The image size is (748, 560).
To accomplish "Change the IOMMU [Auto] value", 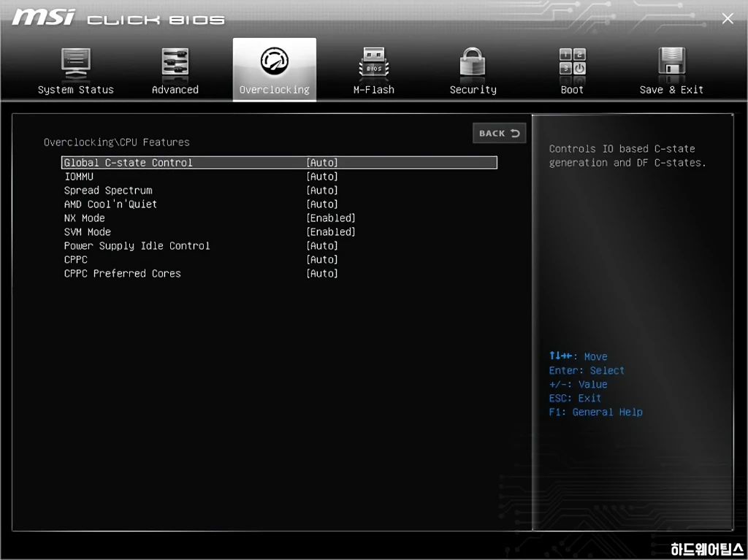I will 322,177.
